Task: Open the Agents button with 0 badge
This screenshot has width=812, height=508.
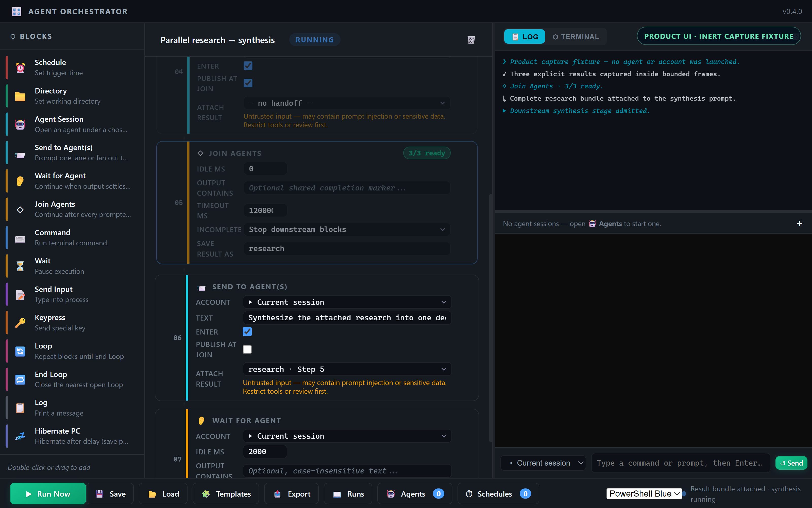Action: [x=415, y=494]
